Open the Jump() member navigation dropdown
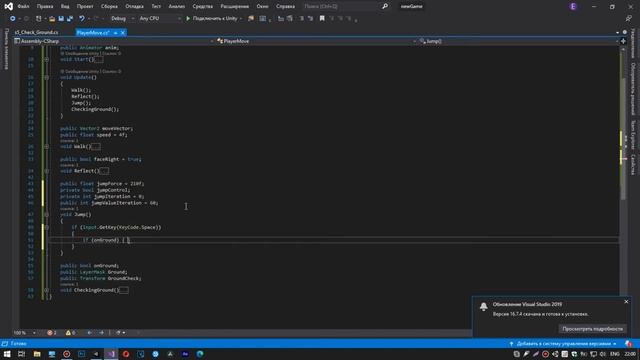Screen dimensions: 640x360 click(x=518, y=41)
